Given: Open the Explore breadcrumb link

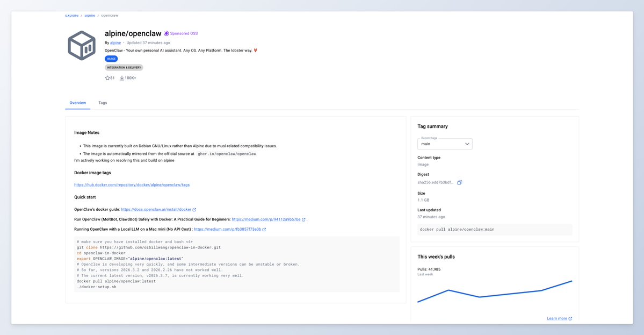Looking at the screenshot, I should pyautogui.click(x=72, y=15).
